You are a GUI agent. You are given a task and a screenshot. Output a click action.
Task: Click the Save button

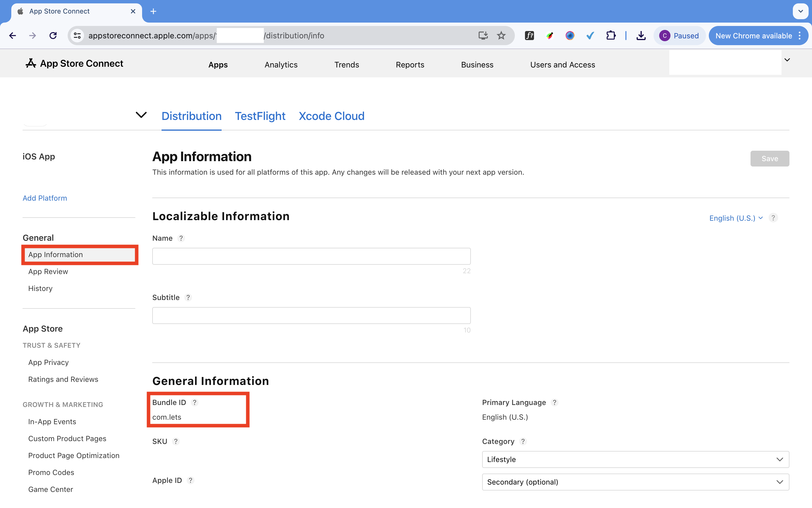[x=770, y=159]
